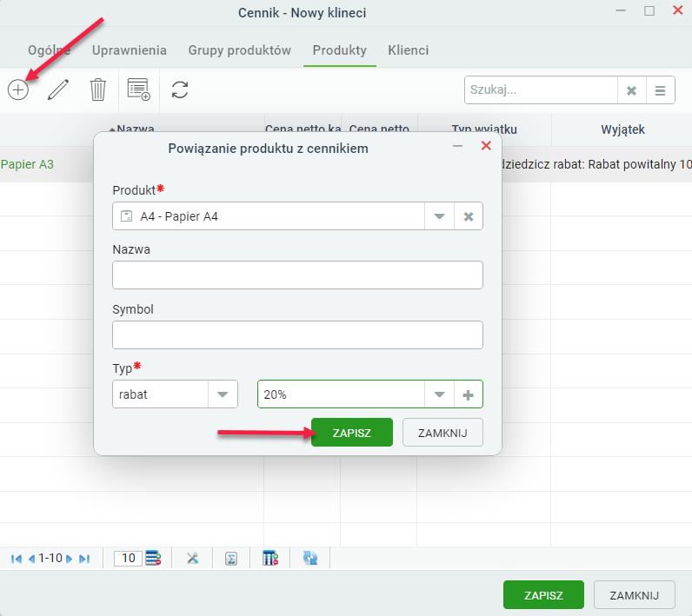Click into the Symbol input field
The image size is (692, 616).
click(297, 335)
